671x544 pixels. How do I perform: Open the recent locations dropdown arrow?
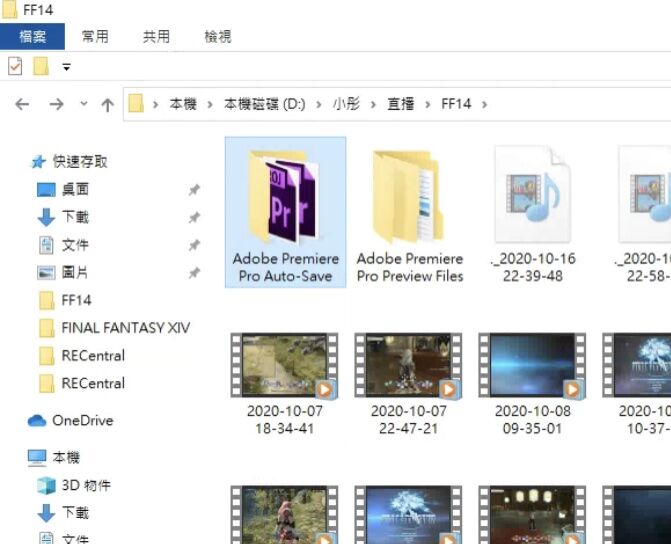84,103
